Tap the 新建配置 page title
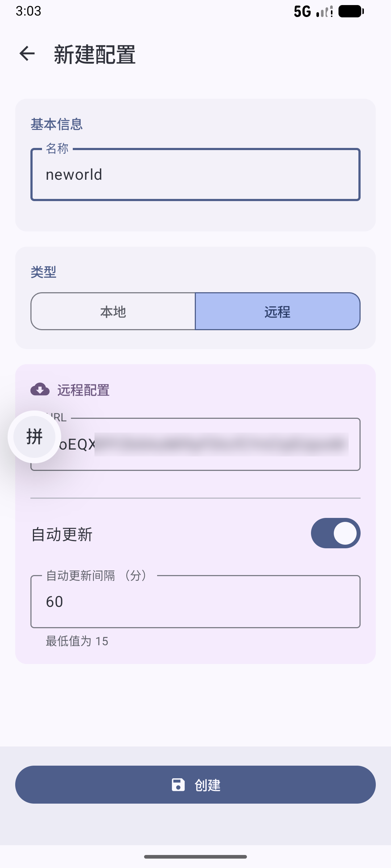This screenshot has width=391, height=868. [x=95, y=55]
